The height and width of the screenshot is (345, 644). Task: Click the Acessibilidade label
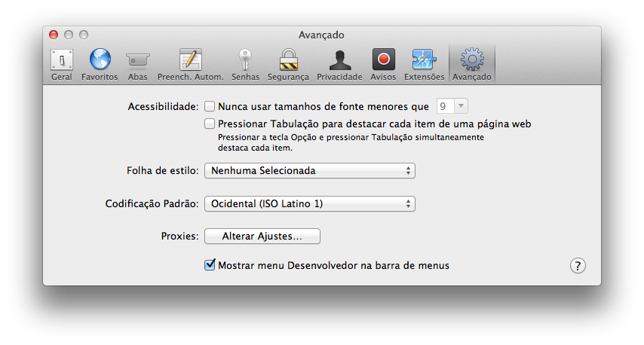pos(163,107)
